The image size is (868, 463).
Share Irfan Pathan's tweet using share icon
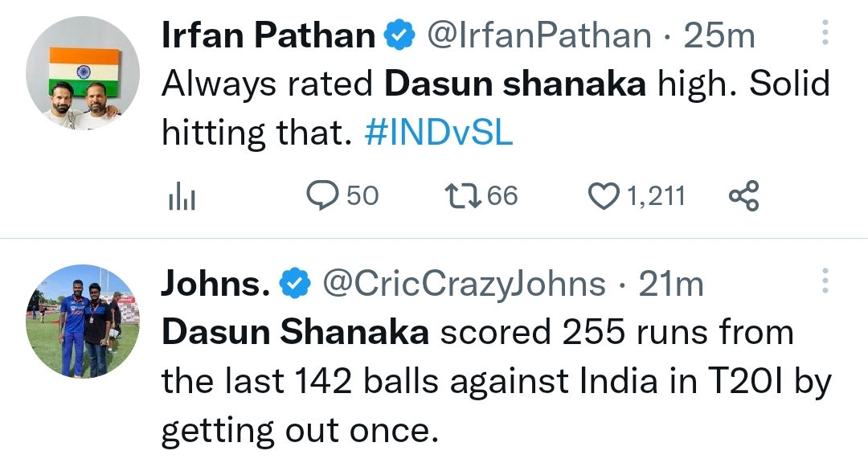[743, 195]
